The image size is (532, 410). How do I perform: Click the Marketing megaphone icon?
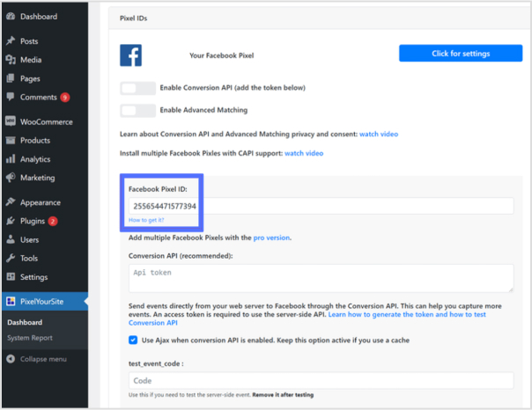click(x=11, y=177)
